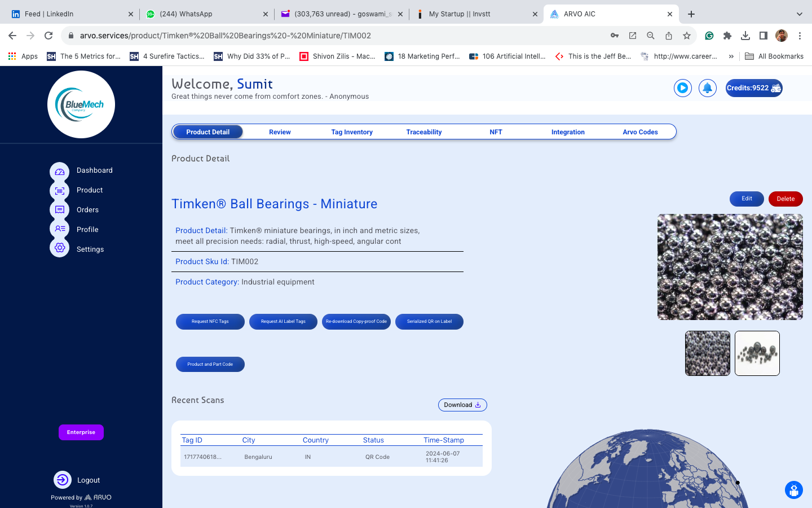The width and height of the screenshot is (812, 508).
Task: Click the password key icon in address bar
Action: [615, 36]
